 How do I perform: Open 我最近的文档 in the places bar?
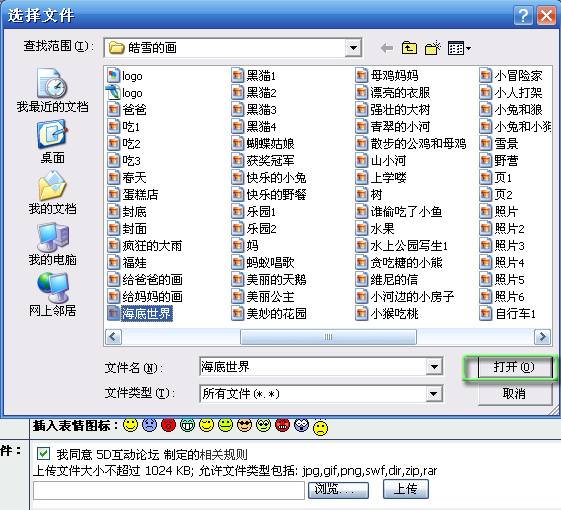click(52, 91)
